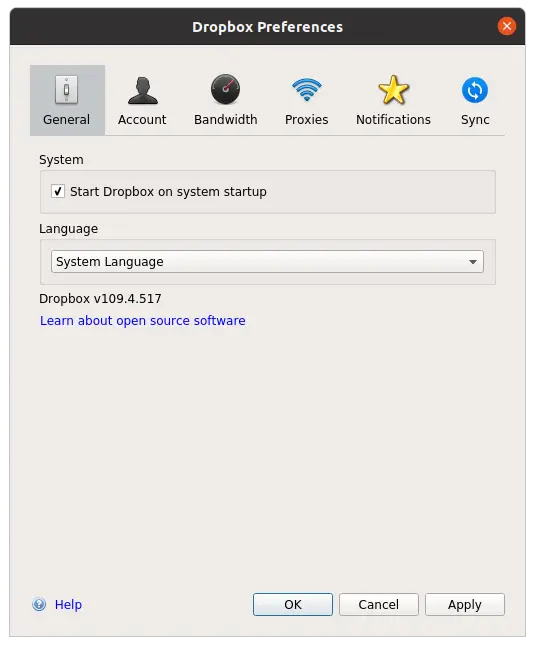Select the General light-switch icon
535x646 pixels.
pos(66,89)
